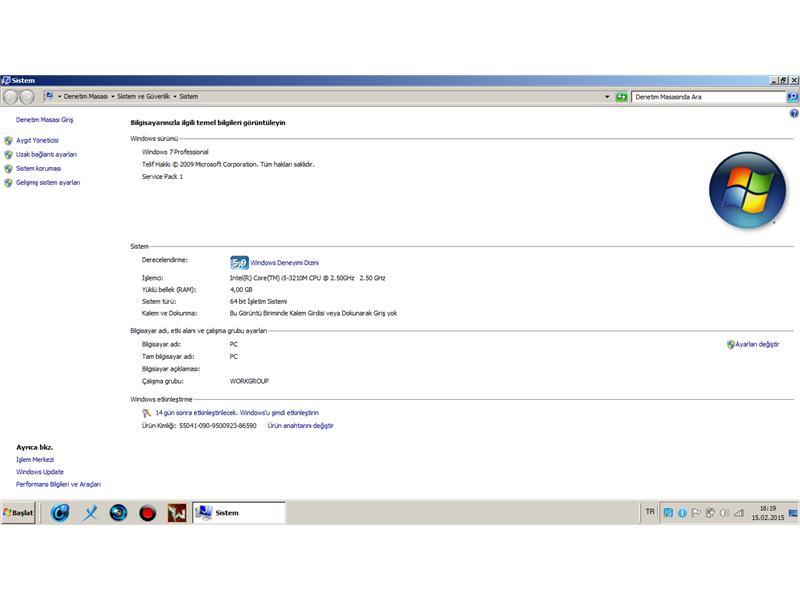Open Windows Update link
800x600 pixels.
point(40,472)
